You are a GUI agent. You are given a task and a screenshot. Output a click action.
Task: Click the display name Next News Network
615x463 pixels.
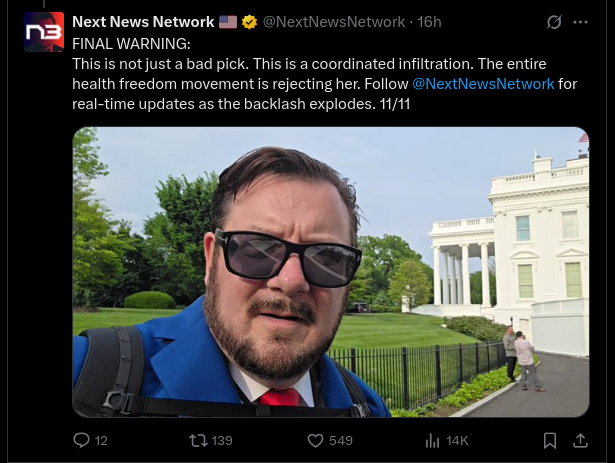click(143, 22)
